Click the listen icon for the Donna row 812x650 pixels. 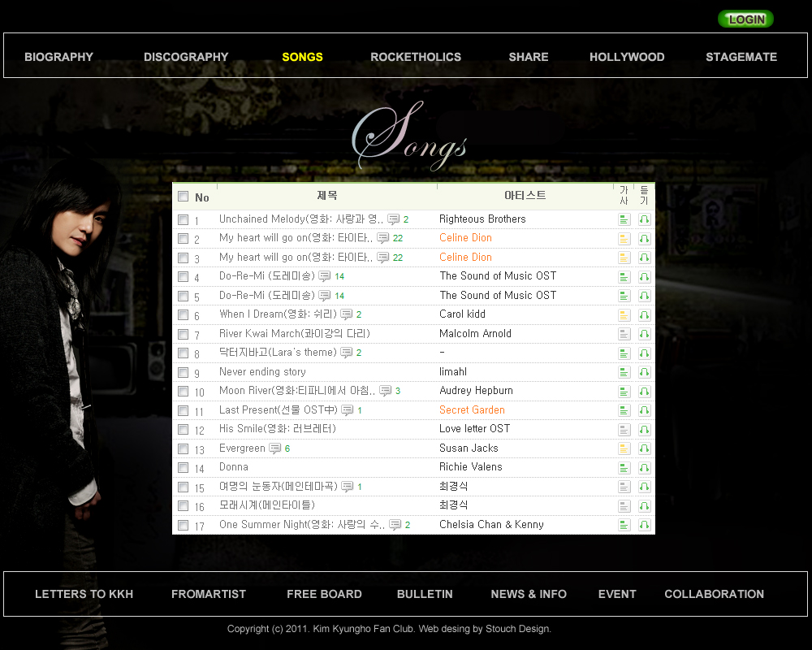tap(644, 468)
